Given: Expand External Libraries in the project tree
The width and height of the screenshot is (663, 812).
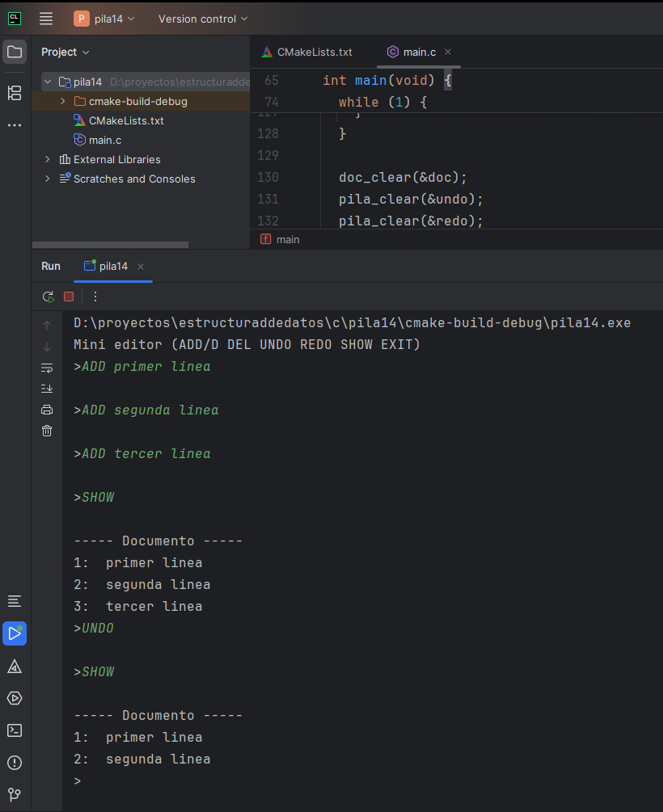Looking at the screenshot, I should [47, 159].
